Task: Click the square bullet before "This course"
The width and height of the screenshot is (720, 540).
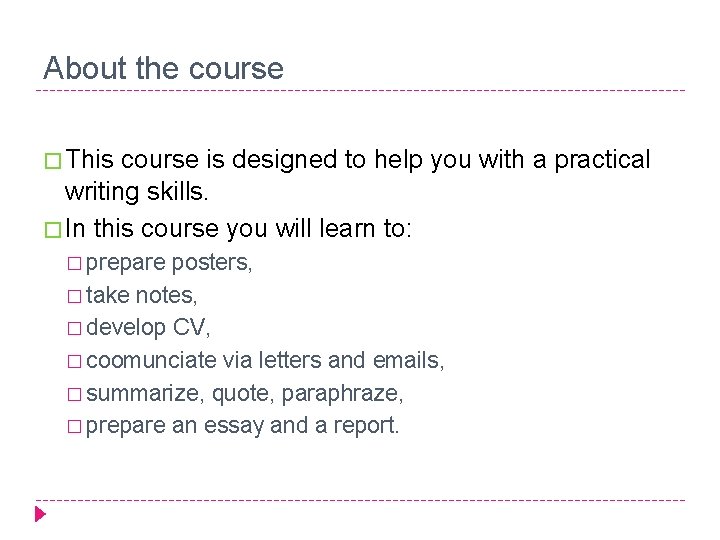Action: coord(53,161)
